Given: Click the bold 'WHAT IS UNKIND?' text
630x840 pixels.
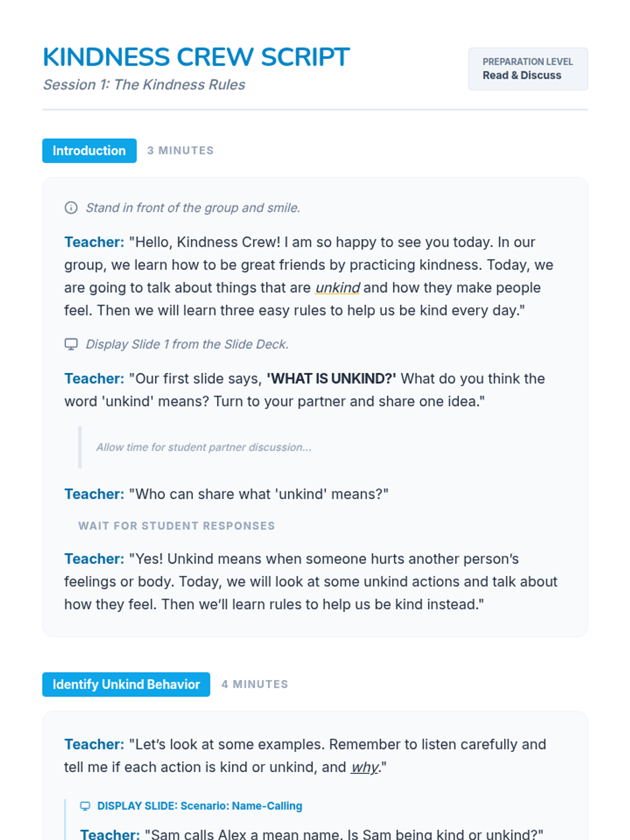Looking at the screenshot, I should point(331,379).
